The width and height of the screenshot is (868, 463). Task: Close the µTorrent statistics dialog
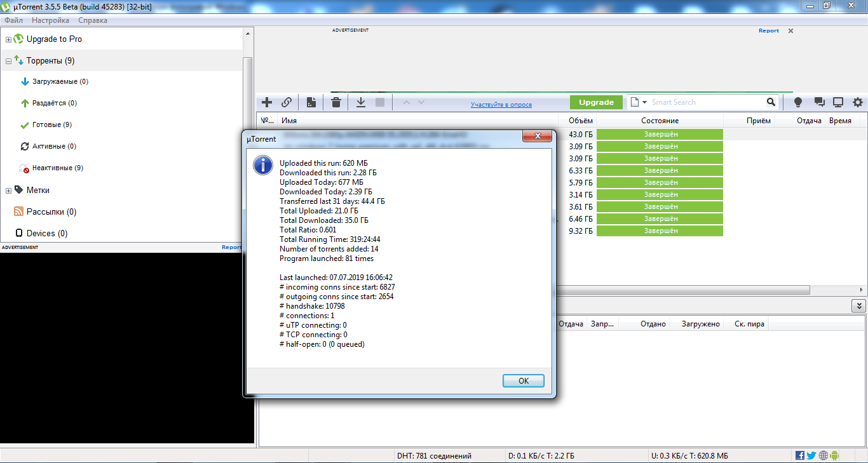(x=537, y=136)
